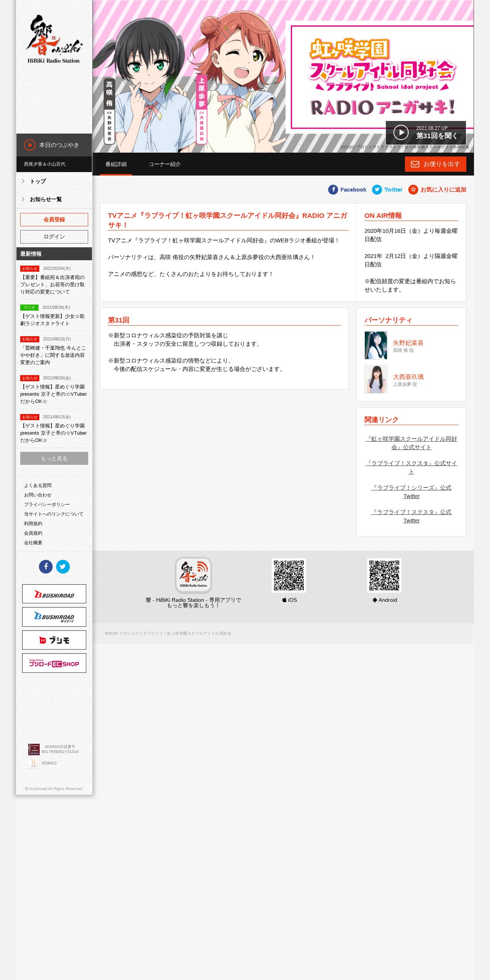Switch to 番組詳細 tab
The width and height of the screenshot is (490, 980).
click(116, 164)
